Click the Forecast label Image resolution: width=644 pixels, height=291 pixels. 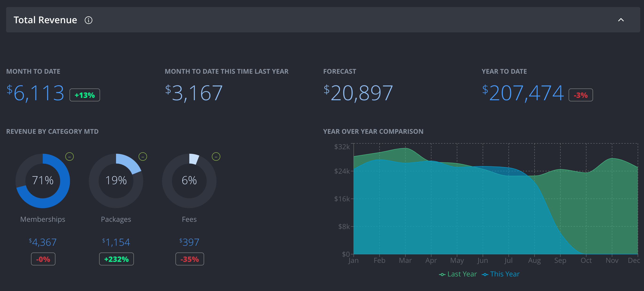pyautogui.click(x=340, y=71)
